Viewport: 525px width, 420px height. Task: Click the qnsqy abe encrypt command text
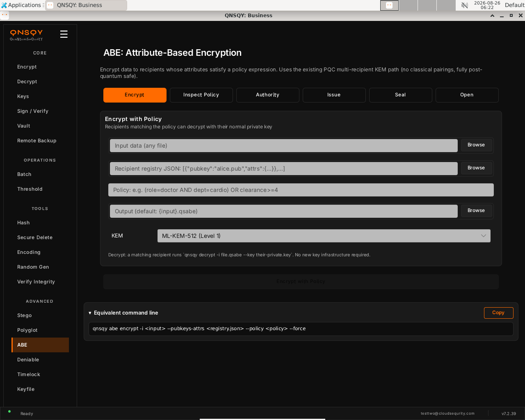[199, 329]
